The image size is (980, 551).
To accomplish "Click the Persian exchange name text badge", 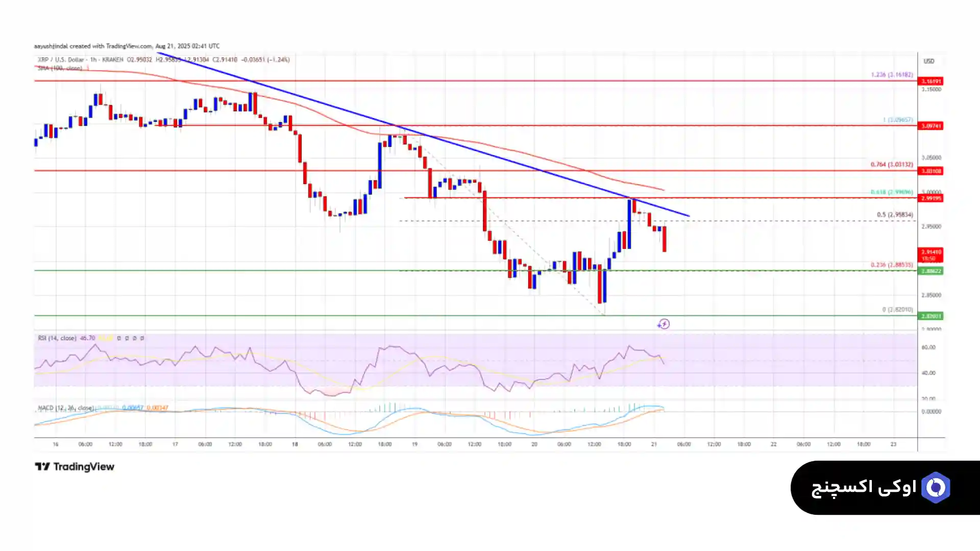I will [864, 488].
